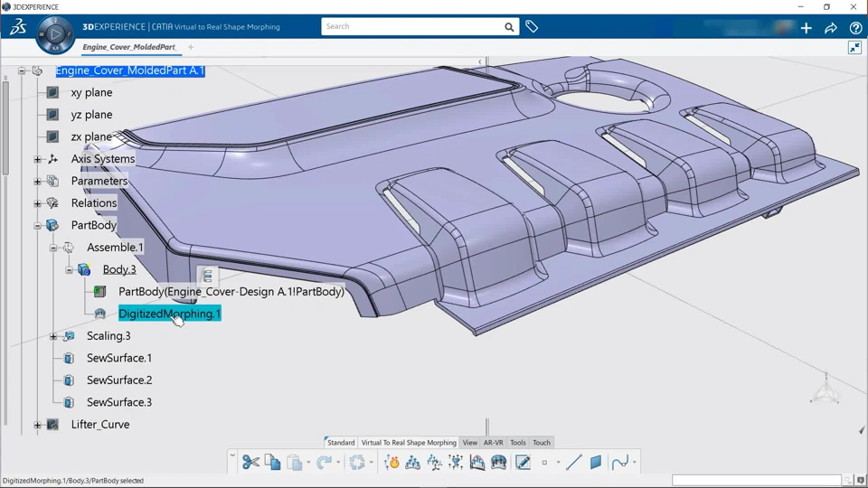This screenshot has height=488, width=868.
Task: Open dropdown arrow beside Paste icon
Action: (308, 463)
